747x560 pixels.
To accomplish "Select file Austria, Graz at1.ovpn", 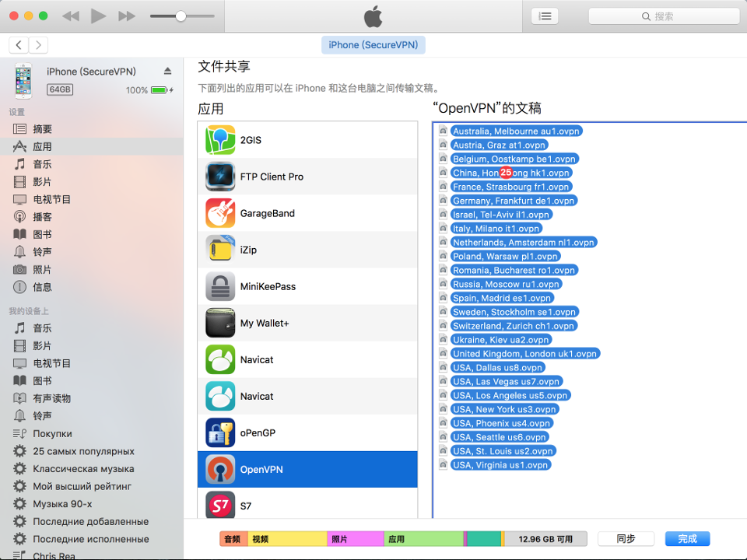I will pos(499,145).
